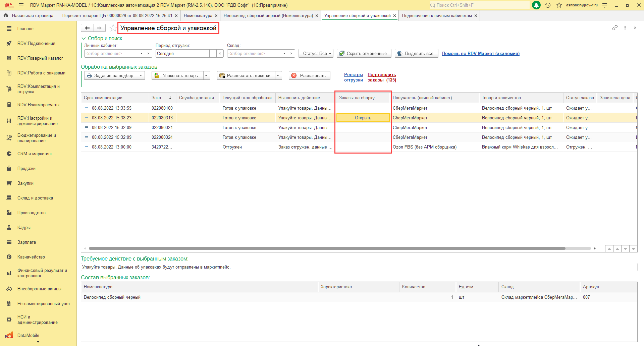Expand the Статус: Все dropdown
Screen dimensions: 644x346
click(x=316, y=54)
